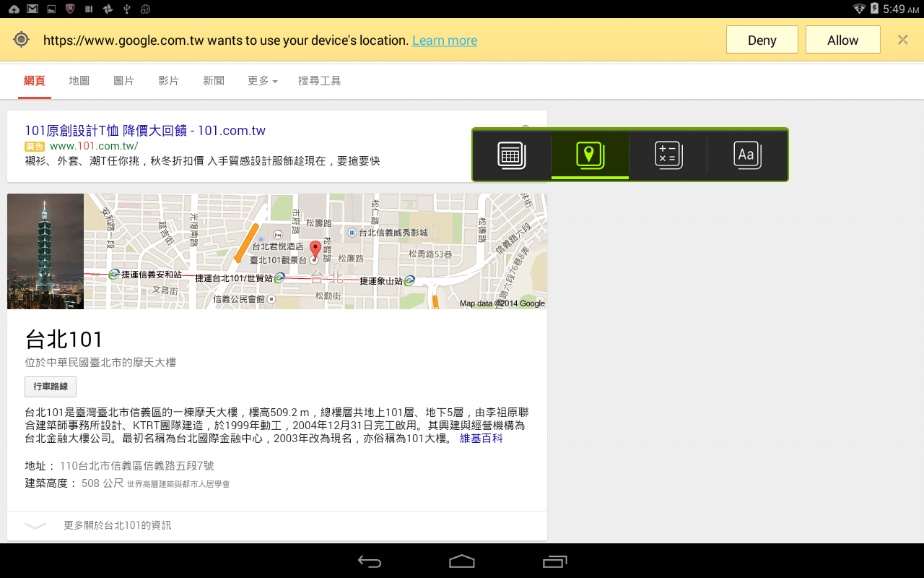Screen dimensions: 924x578
Task: Dismiss the location permission infobar
Action: 902,40
